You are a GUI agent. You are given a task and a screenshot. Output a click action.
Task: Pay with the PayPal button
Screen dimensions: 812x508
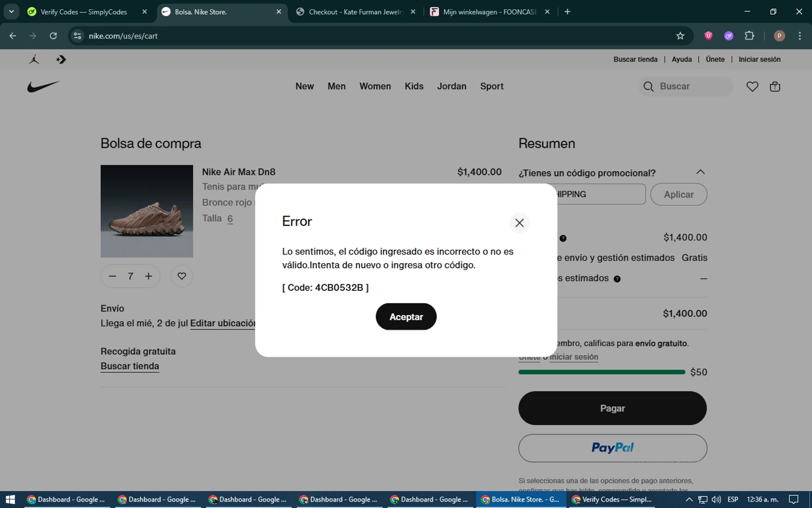[x=613, y=448]
